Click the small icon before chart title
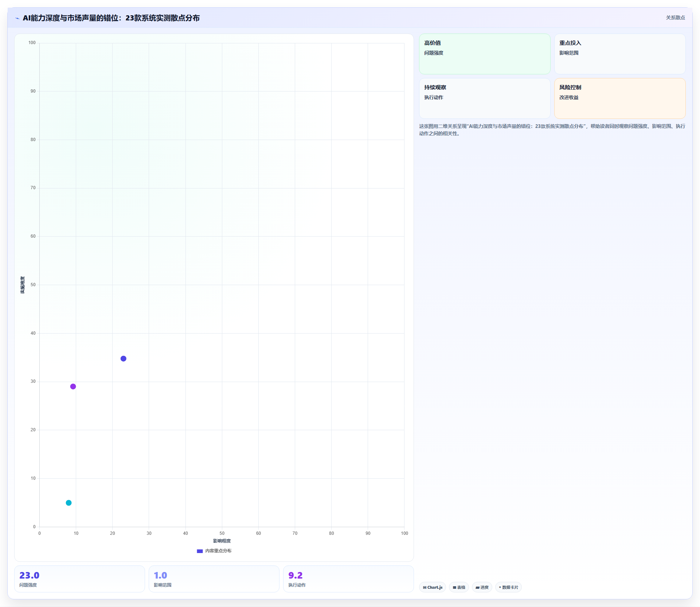 coord(17,18)
